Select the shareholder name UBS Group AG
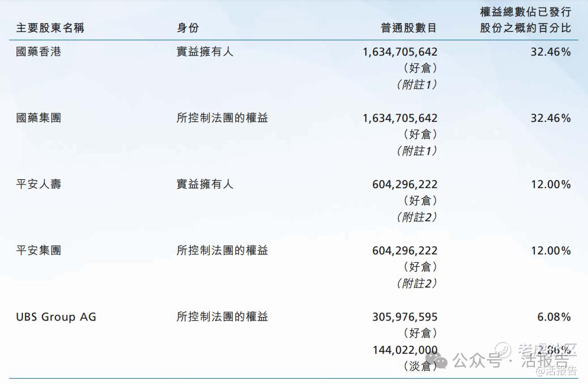 pos(56,317)
